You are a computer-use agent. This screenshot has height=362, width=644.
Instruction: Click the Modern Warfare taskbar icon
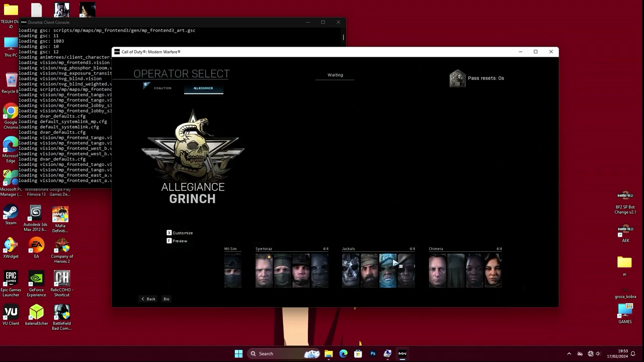click(402, 353)
